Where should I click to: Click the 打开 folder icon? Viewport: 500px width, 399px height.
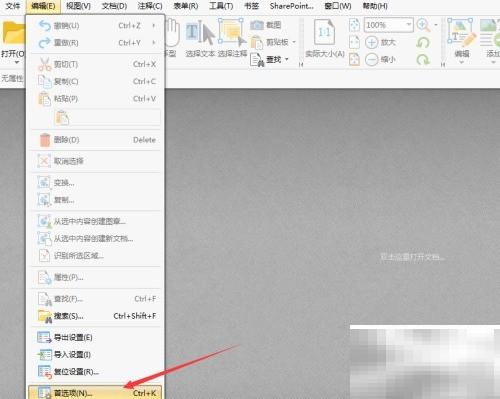(13, 33)
